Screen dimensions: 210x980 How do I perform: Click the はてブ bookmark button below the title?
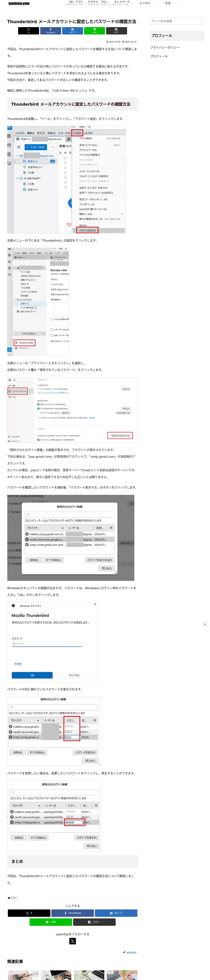pyautogui.click(x=72, y=31)
